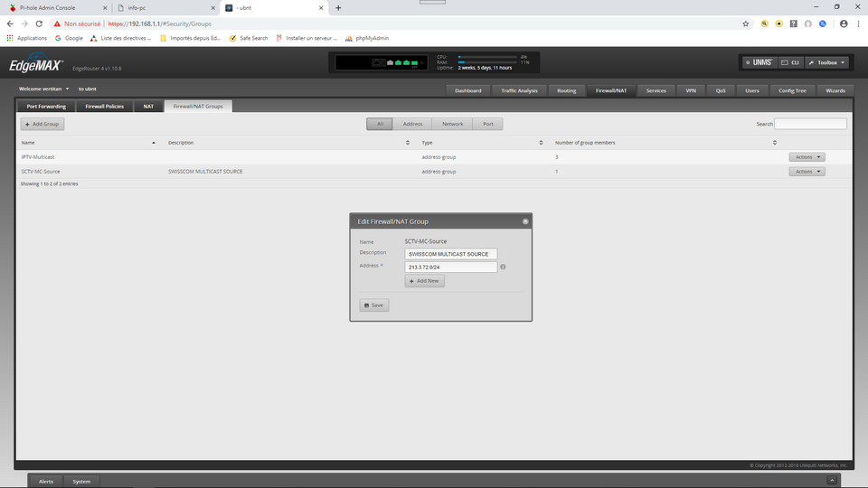Bookmark this page with the star icon
The image size is (868, 488).
tap(745, 23)
